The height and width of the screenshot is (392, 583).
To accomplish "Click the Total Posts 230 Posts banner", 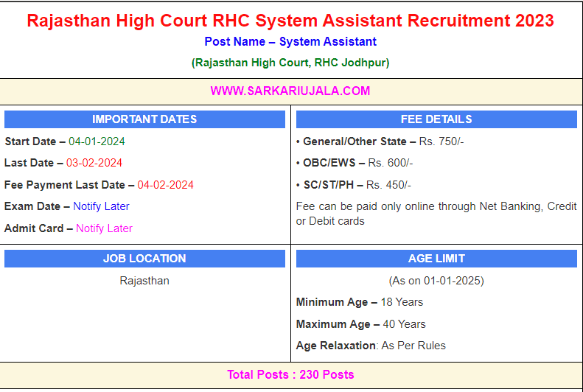I will 290,375.
